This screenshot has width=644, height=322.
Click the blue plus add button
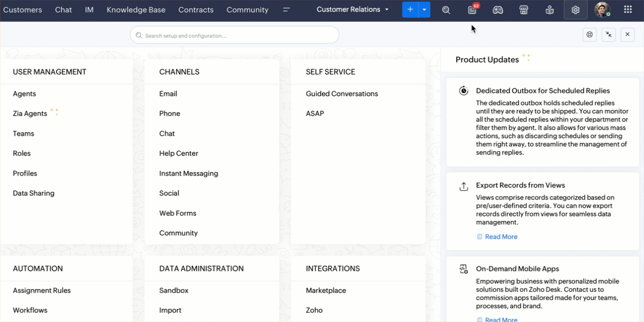410,10
